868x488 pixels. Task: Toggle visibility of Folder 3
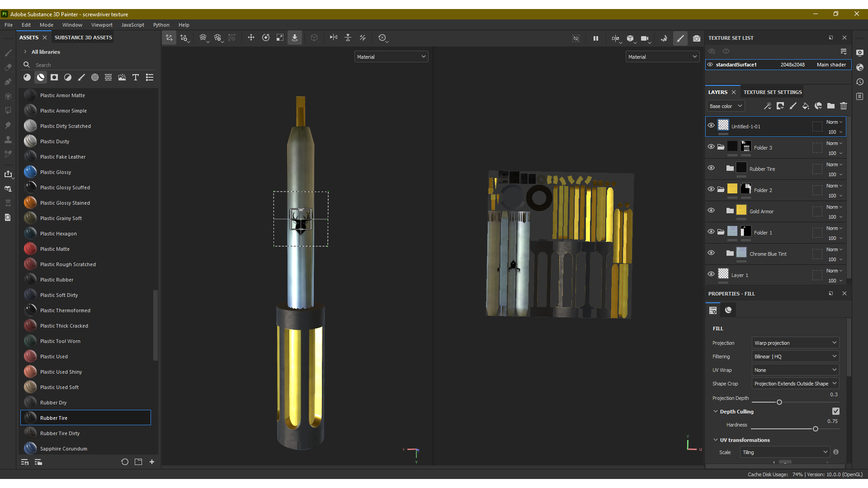(711, 147)
